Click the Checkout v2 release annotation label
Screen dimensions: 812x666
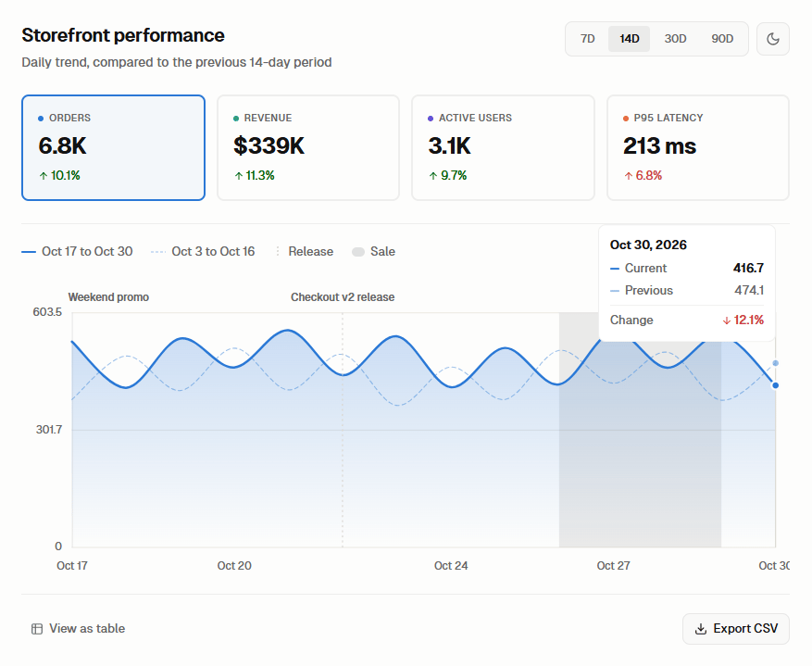point(343,297)
